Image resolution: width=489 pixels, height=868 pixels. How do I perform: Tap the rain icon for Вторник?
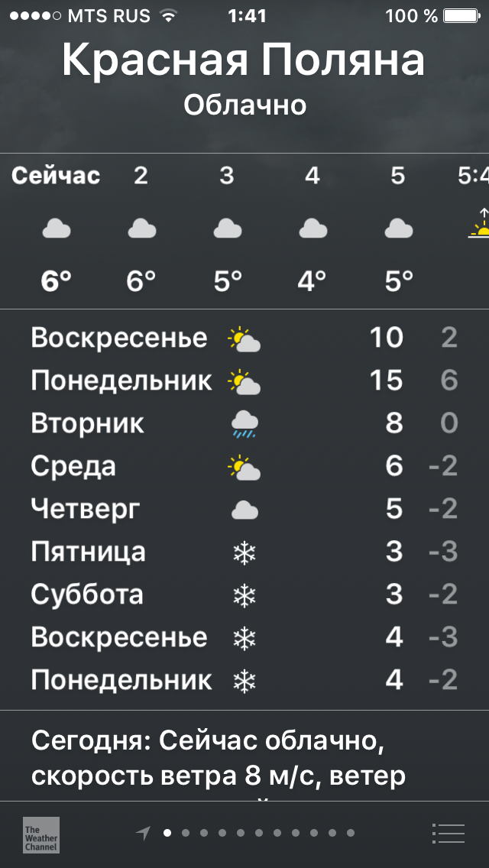(x=244, y=424)
